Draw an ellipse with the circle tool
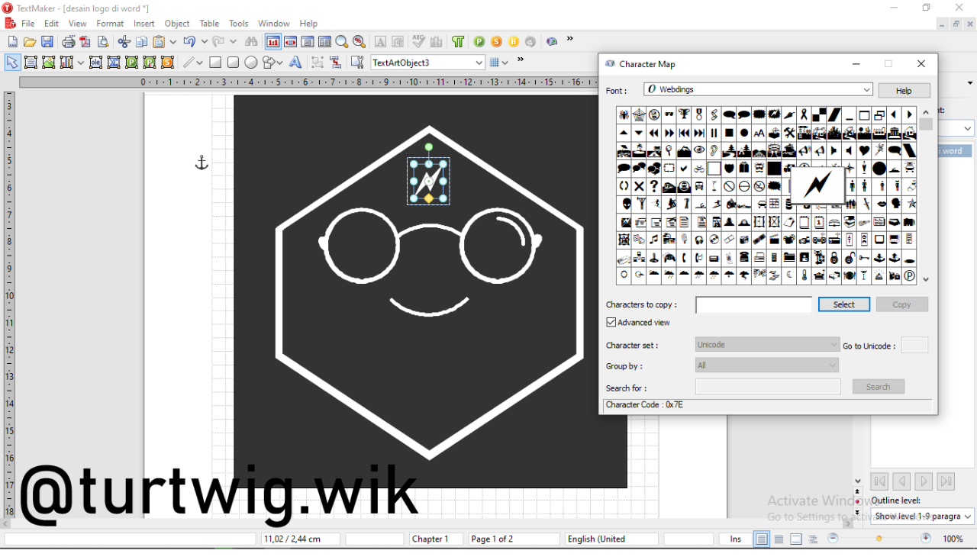Screen dimensions: 977x560 point(251,63)
